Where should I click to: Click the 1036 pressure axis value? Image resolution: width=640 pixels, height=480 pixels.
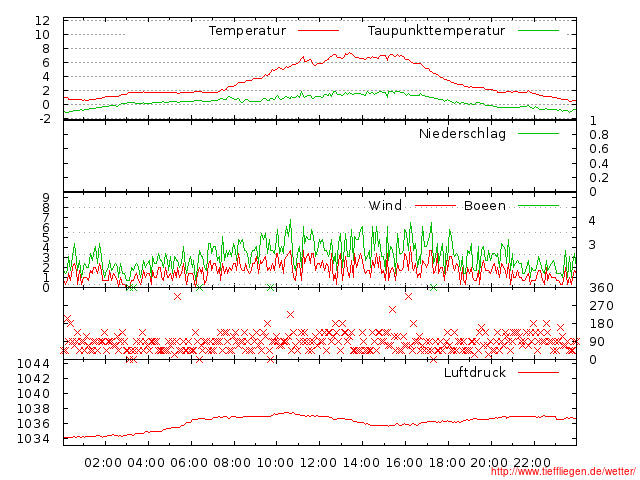click(x=33, y=424)
